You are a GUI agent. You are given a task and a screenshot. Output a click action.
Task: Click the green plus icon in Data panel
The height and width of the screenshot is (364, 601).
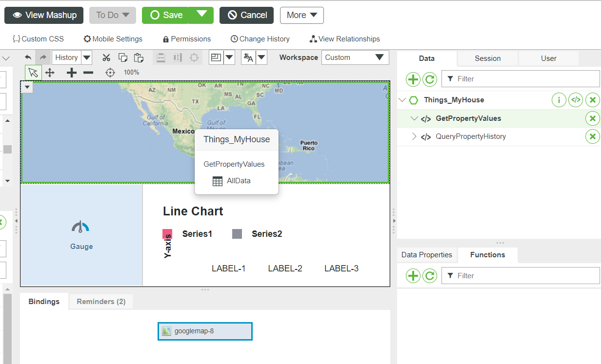point(413,79)
